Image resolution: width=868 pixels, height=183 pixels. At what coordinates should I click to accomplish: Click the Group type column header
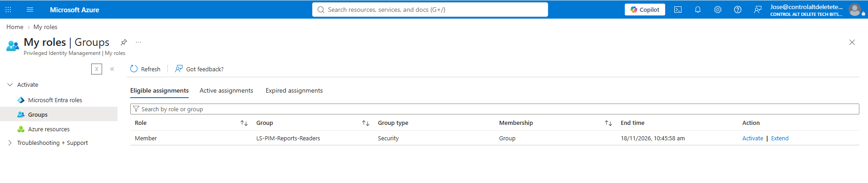[x=393, y=123]
